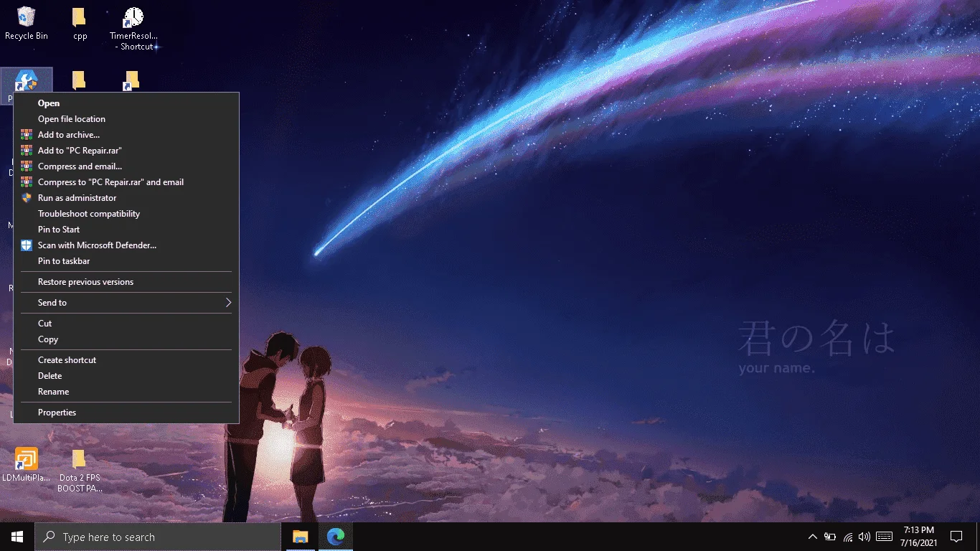Choose Open in the context menu
This screenshot has width=980, height=551.
(126, 103)
